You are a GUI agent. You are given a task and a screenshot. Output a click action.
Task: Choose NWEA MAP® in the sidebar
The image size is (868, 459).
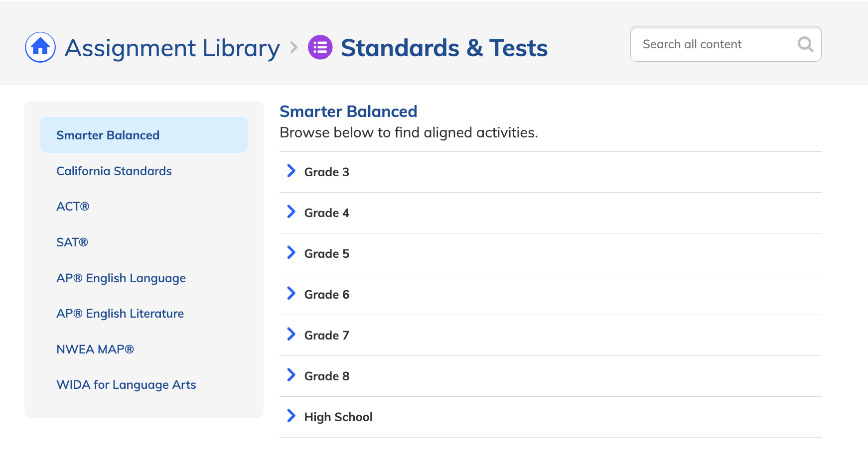coord(95,349)
